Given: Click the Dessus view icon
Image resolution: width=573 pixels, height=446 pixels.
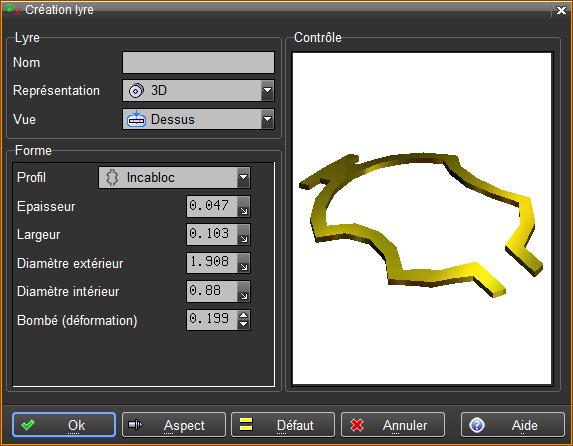Looking at the screenshot, I should (136, 119).
